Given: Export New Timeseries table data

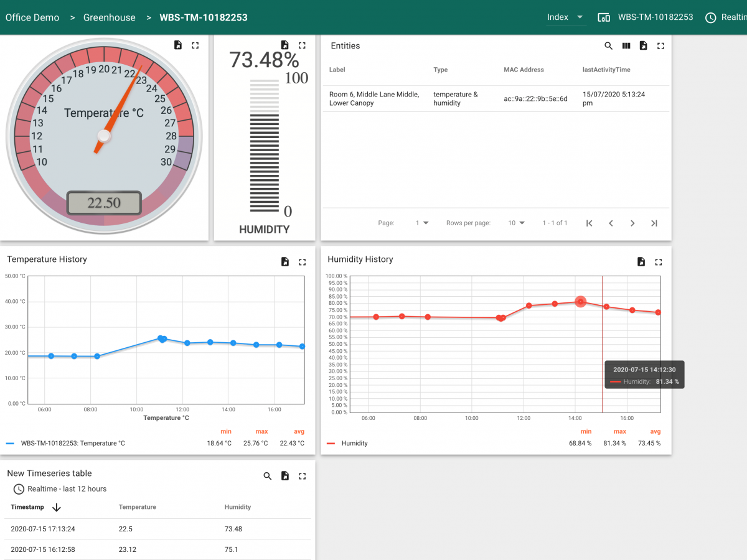Looking at the screenshot, I should click(x=285, y=476).
